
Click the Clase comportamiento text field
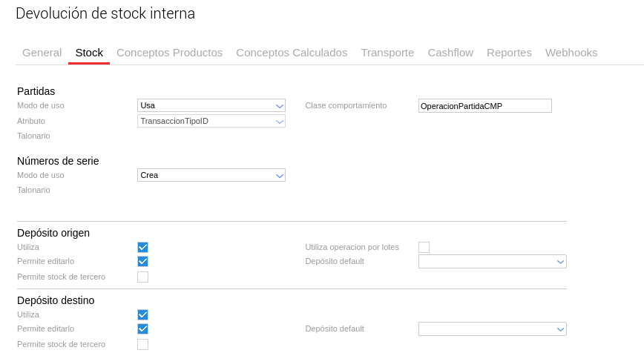pos(485,106)
